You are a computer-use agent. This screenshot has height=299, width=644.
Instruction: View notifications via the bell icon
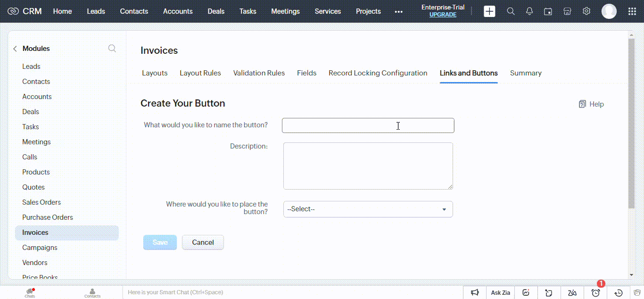coord(529,11)
